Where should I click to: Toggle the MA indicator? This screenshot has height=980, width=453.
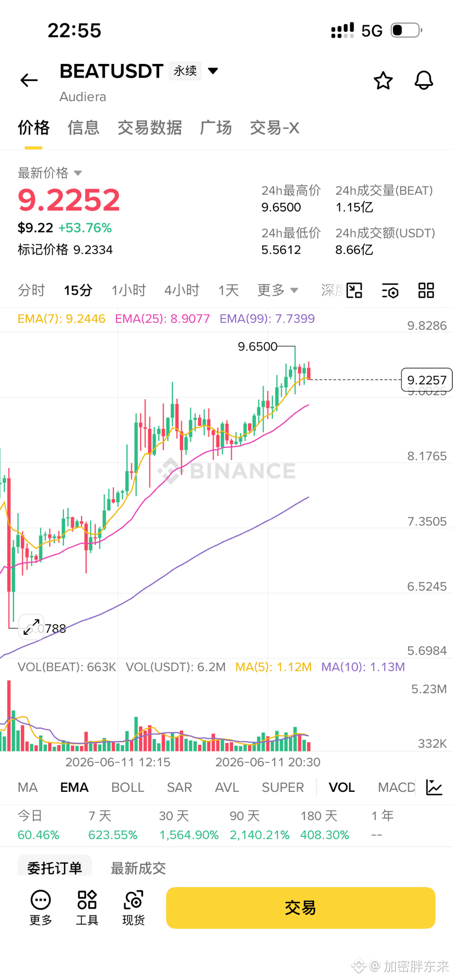coord(28,787)
